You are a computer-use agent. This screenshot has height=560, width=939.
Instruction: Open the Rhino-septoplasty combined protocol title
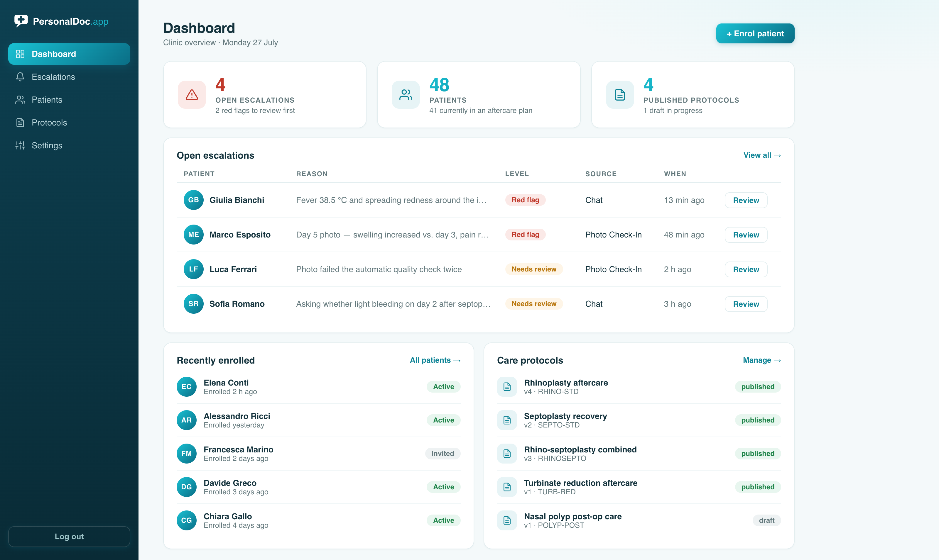pos(580,449)
